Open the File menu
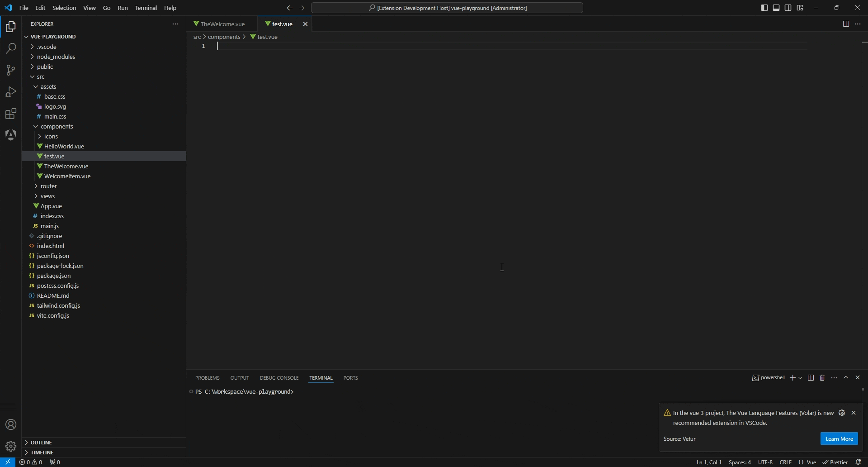Screen dimensions: 868x467 [x=24, y=8]
